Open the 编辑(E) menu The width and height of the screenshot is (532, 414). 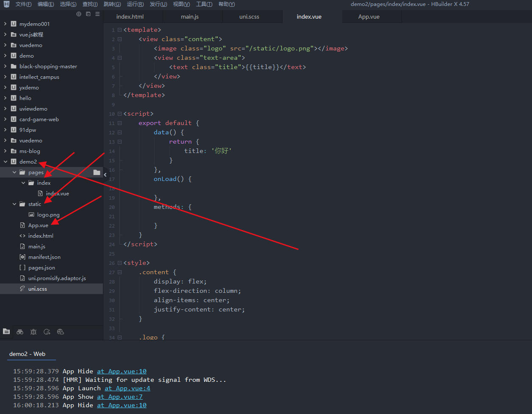(46, 4)
